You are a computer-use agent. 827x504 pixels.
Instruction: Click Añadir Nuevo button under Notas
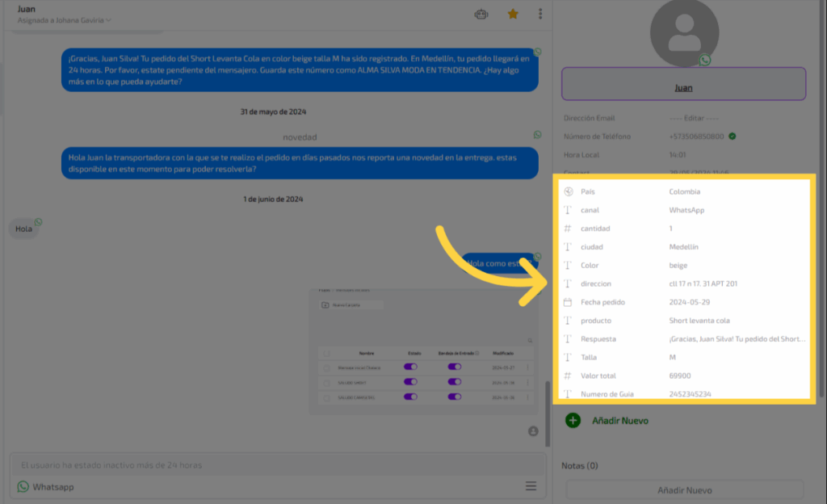click(x=684, y=490)
